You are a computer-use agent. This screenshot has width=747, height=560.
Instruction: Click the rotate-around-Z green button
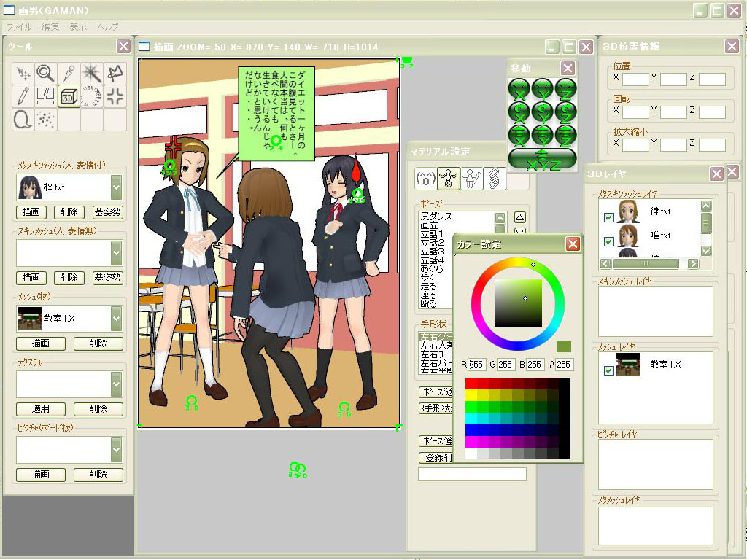566,112
